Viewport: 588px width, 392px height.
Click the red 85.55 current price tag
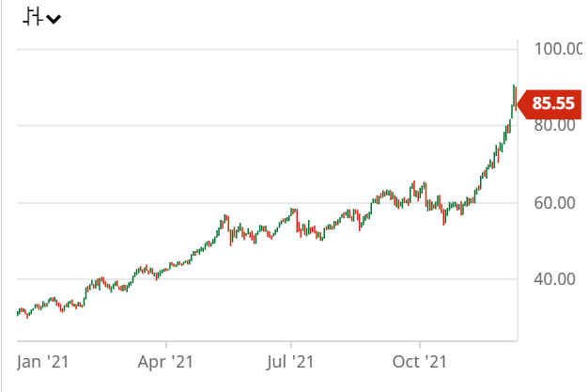(553, 104)
